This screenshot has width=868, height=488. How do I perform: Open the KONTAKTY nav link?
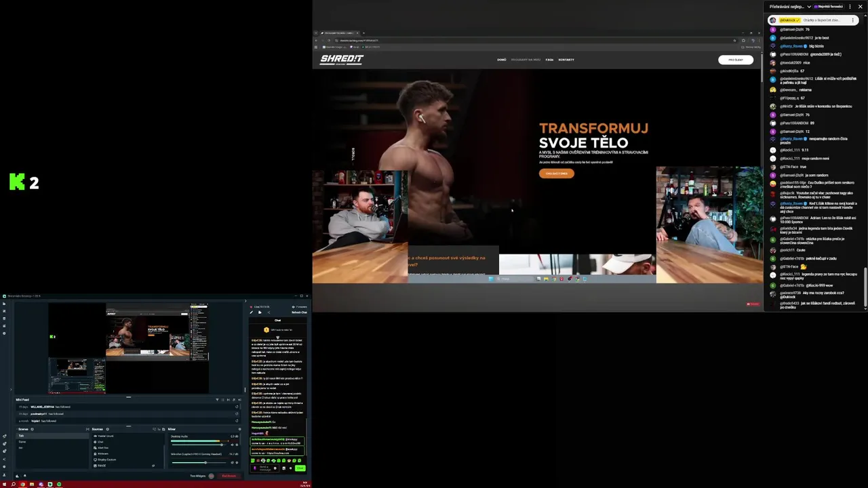[x=566, y=60]
